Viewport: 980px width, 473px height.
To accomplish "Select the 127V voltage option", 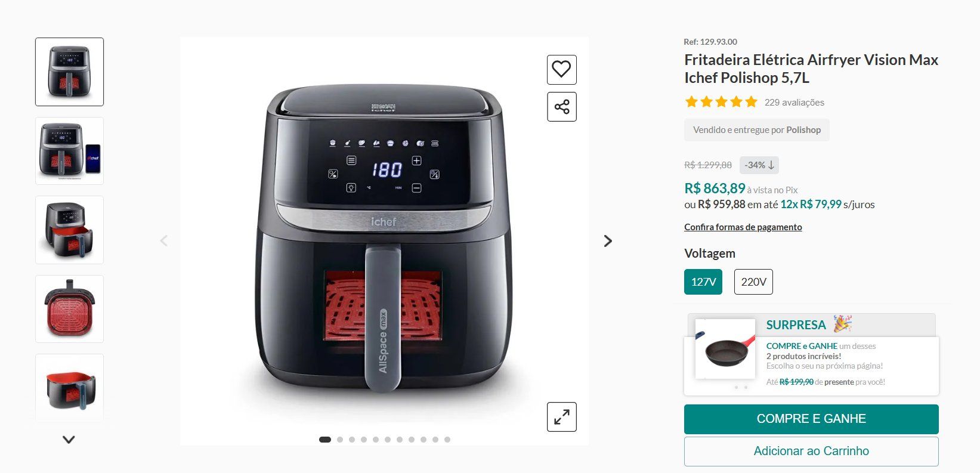I will click(703, 282).
